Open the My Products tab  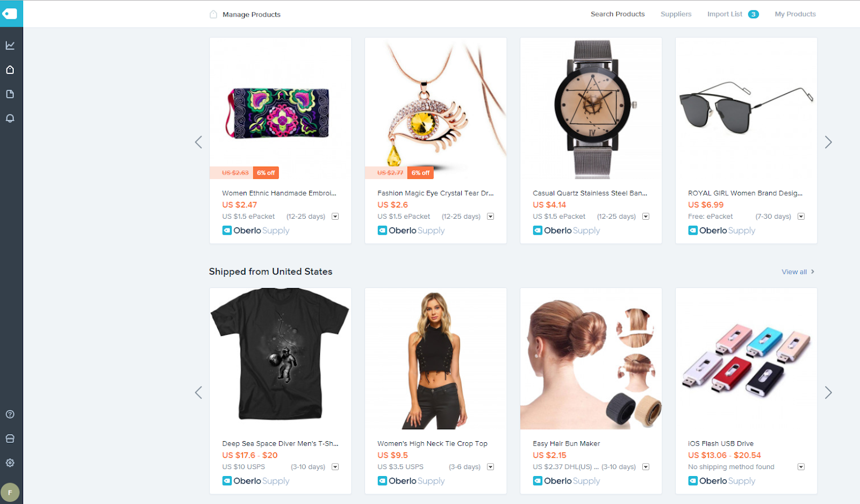click(x=795, y=14)
